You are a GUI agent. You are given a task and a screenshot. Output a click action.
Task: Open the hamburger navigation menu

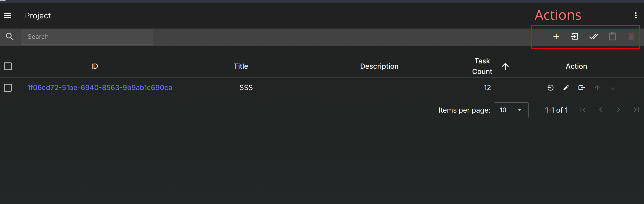pos(8,16)
